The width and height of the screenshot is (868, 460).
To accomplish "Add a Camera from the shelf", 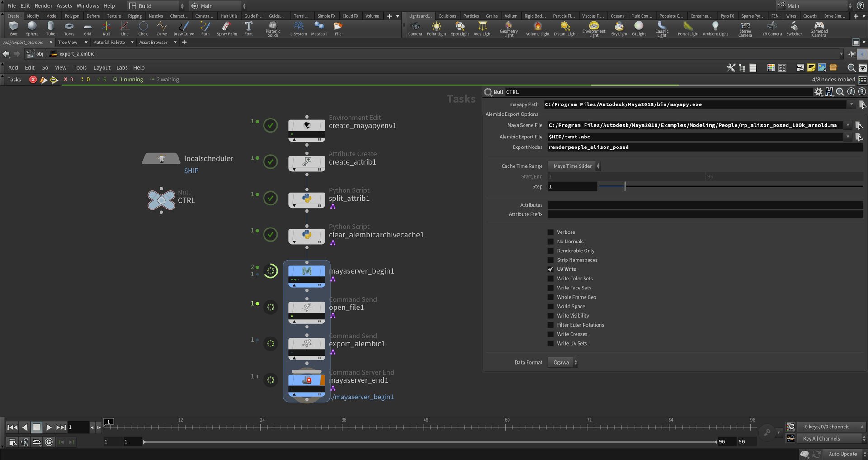I will [x=415, y=28].
